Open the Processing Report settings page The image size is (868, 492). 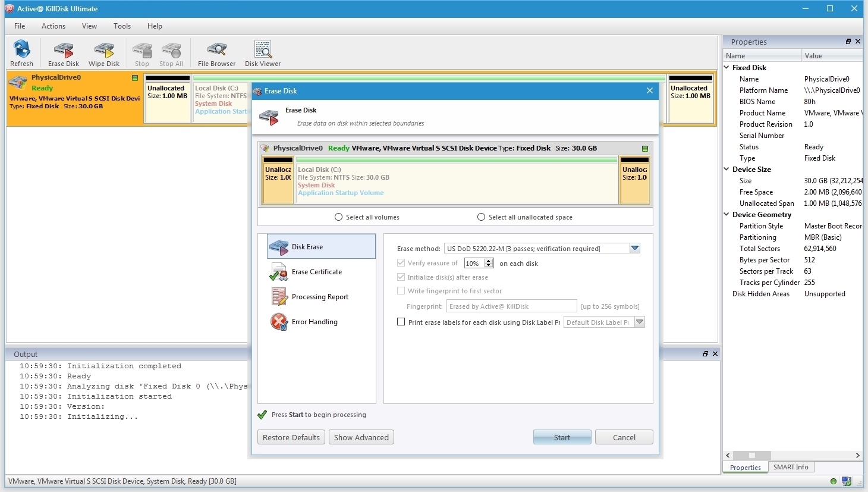(322, 297)
